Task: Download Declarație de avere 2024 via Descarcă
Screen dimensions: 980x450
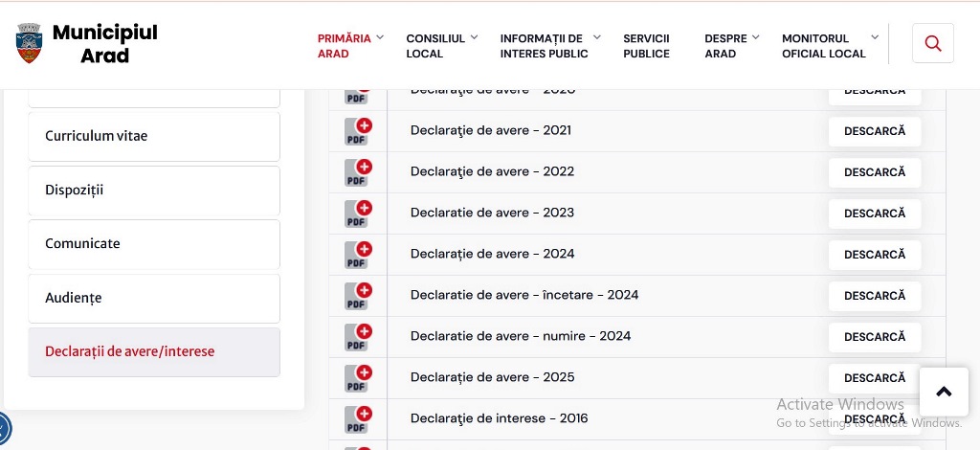Action: coord(874,255)
